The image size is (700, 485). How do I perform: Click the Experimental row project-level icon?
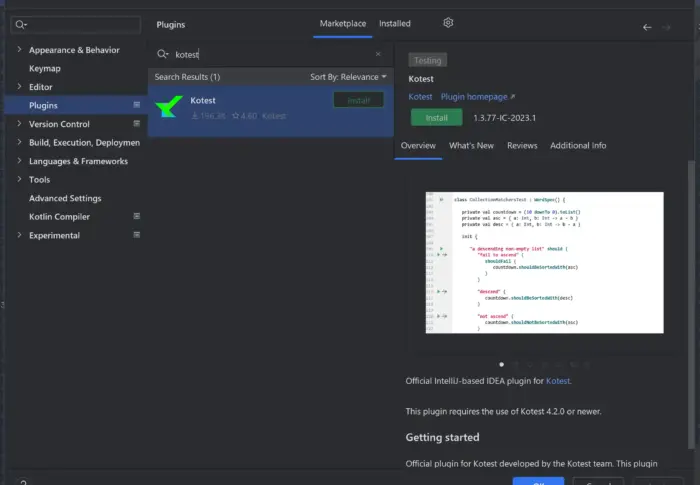(137, 235)
